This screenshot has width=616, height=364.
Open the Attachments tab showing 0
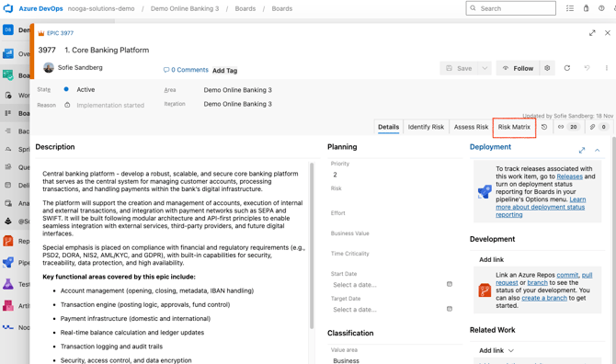pyautogui.click(x=599, y=127)
